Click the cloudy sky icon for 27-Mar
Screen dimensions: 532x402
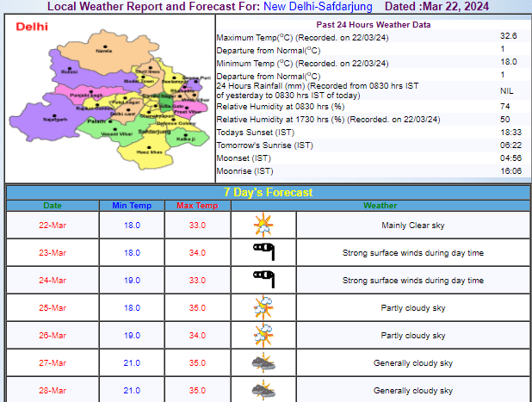tap(263, 362)
